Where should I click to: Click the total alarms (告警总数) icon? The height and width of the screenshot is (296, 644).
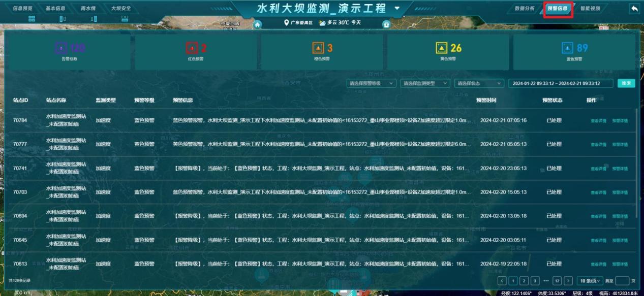point(61,48)
